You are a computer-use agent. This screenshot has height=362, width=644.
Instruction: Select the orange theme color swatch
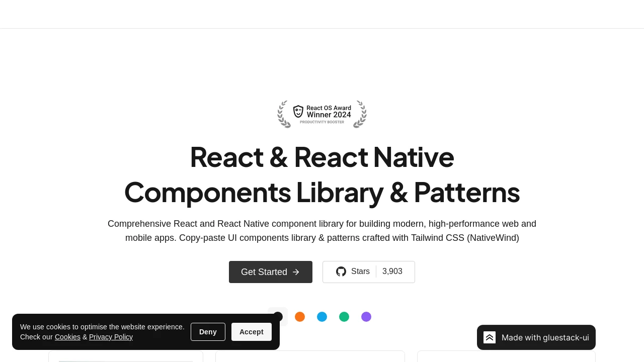tap(300, 317)
